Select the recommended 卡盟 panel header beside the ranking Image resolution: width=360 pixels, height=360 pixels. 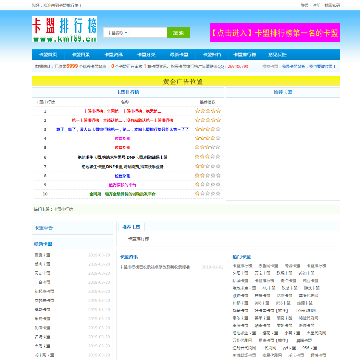click(x=283, y=92)
